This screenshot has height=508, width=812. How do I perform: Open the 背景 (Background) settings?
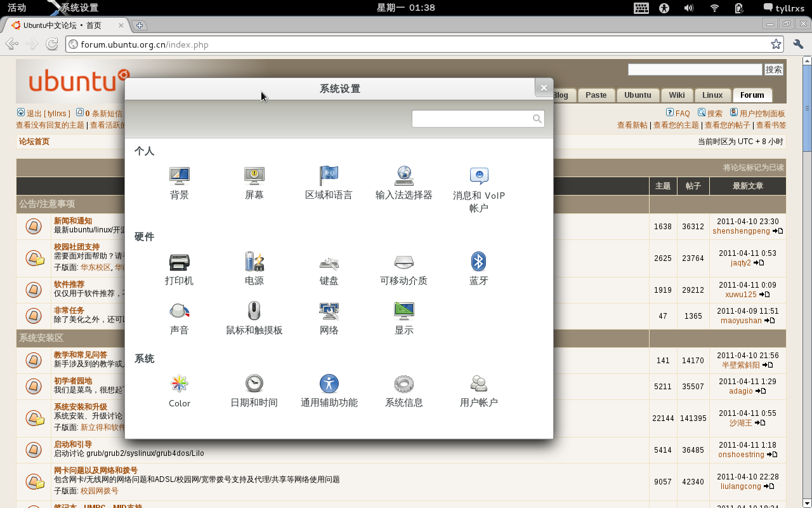180,183
